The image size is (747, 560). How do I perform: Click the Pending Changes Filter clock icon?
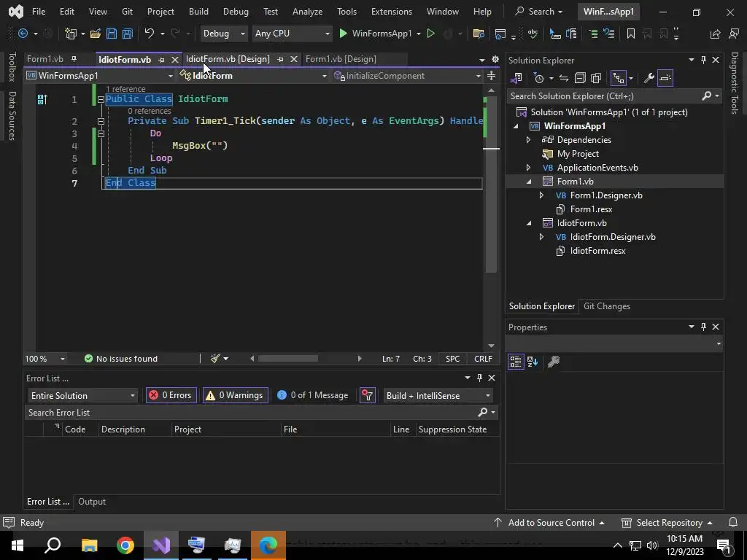pyautogui.click(x=539, y=78)
